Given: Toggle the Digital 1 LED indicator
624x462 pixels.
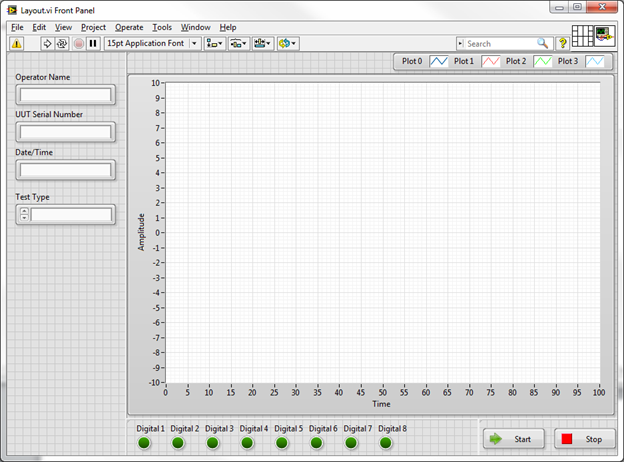Looking at the screenshot, I should pyautogui.click(x=144, y=442).
